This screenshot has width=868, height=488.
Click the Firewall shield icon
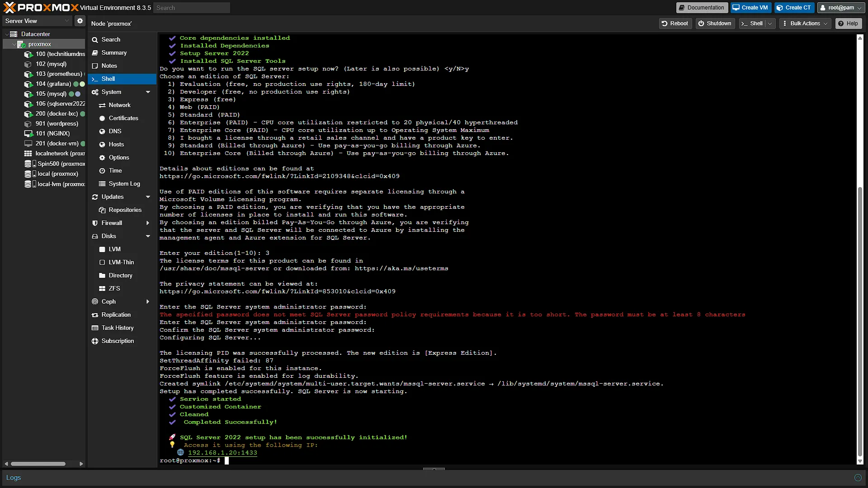point(95,223)
